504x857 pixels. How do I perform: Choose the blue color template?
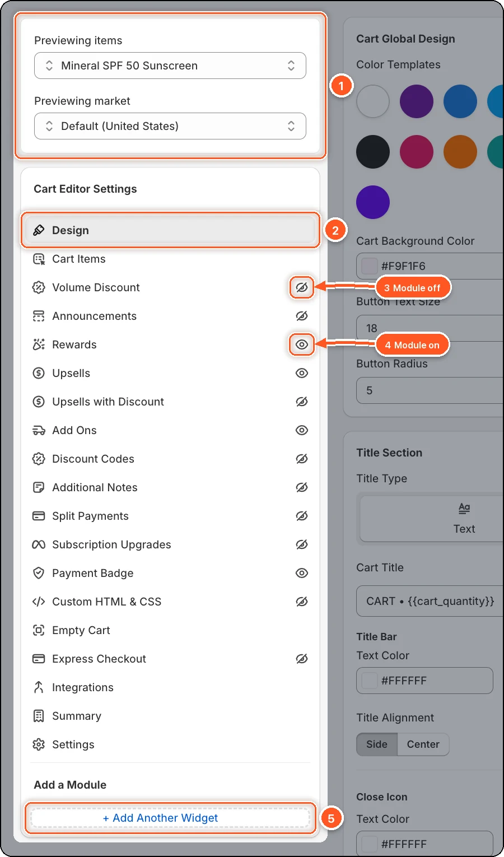(x=460, y=101)
